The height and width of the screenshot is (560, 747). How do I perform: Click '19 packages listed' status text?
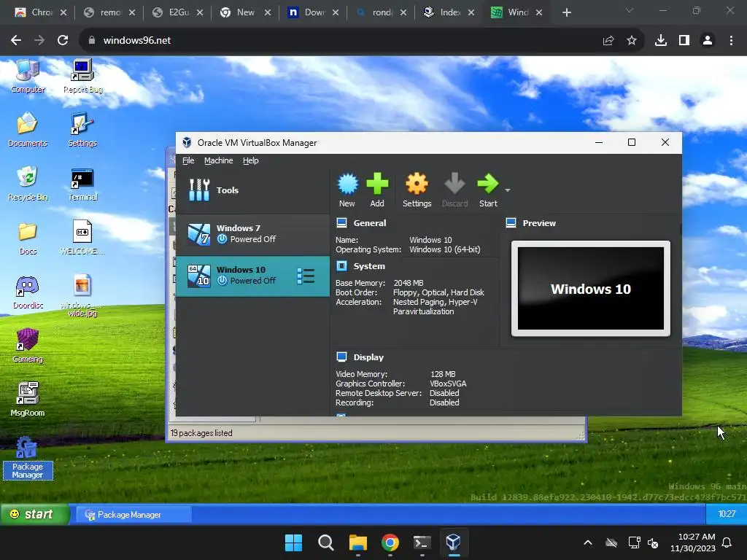coord(201,433)
